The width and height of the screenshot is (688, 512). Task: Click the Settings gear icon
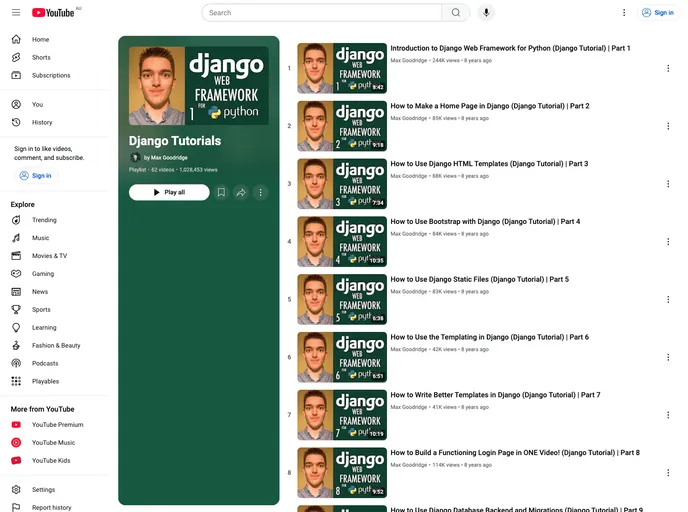click(x=16, y=490)
